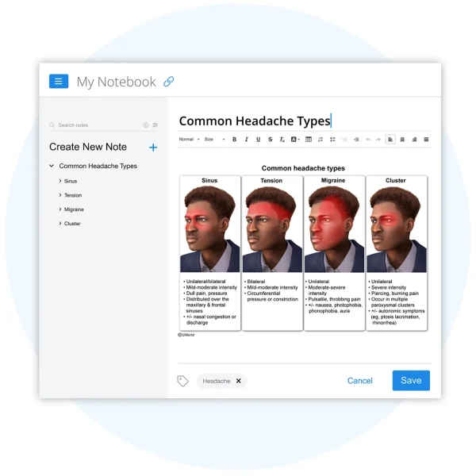Viewport: 476px width, 476px height.
Task: Open the Cluster sub-note
Action: (x=72, y=224)
